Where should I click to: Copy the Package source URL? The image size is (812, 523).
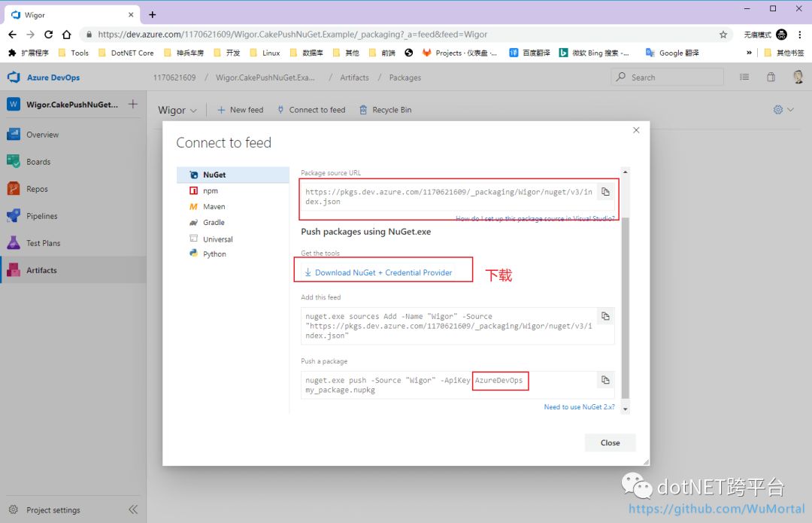(604, 192)
